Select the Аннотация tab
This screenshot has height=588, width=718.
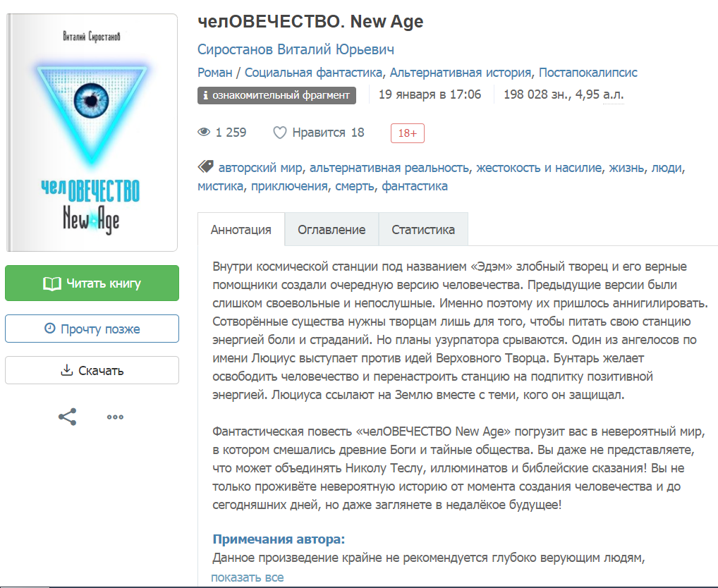pyautogui.click(x=241, y=229)
